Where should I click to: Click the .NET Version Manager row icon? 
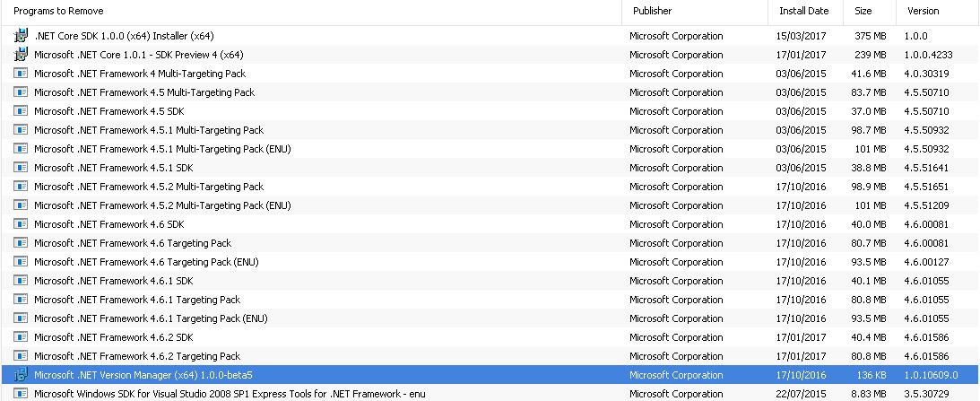point(21,375)
